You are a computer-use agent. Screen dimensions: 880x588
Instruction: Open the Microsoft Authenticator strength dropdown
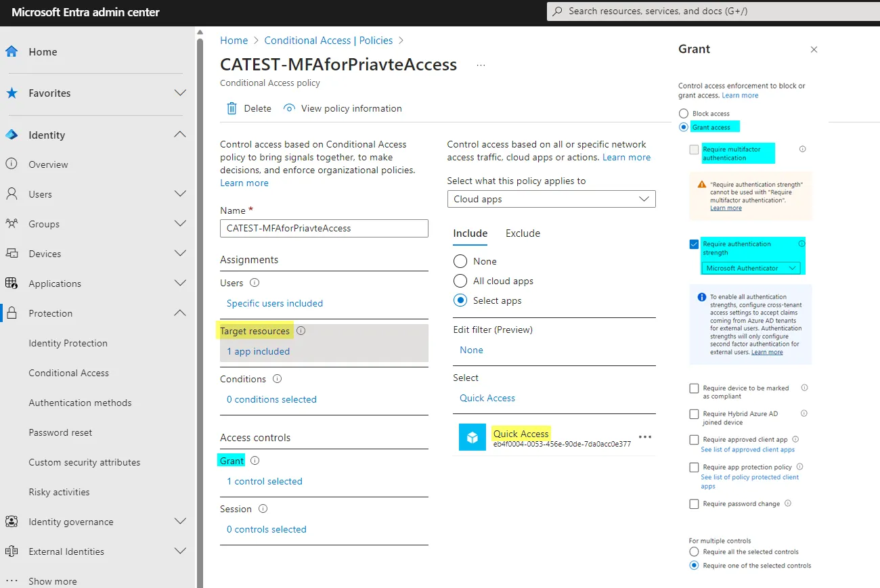751,269
